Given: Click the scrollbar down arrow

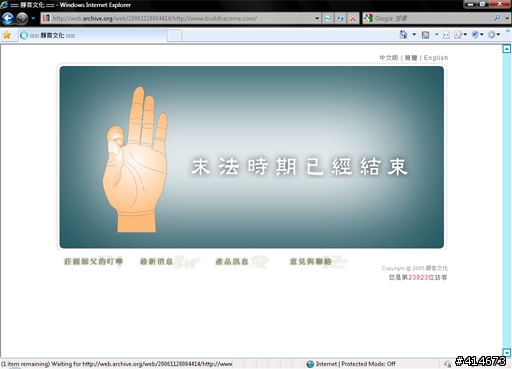Looking at the screenshot, I should coord(507,352).
